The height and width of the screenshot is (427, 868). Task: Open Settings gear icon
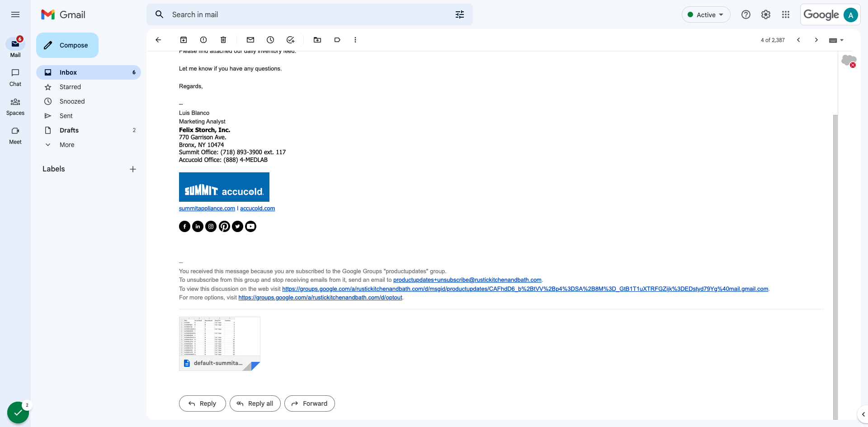click(x=766, y=14)
